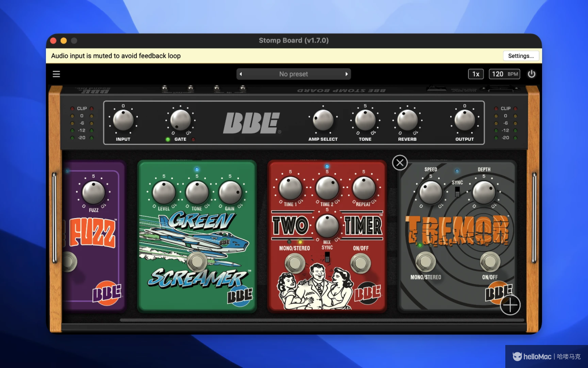Open the No preset selector

[x=294, y=74]
